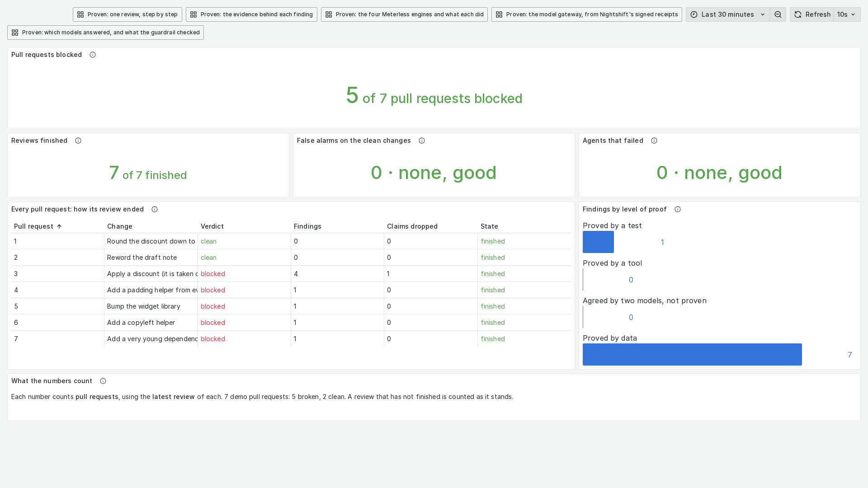The width and height of the screenshot is (868, 488).
Task: Click the Findings value 4 in row 3
Action: click(x=296, y=274)
